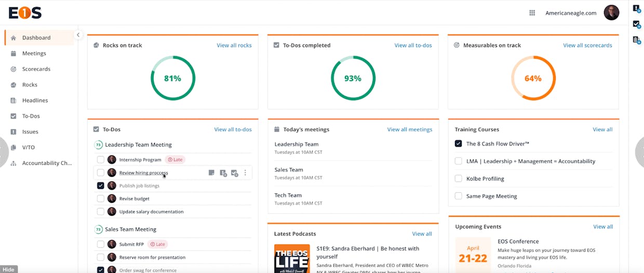Click View all in Training Courses card
This screenshot has height=273, width=644.
click(602, 129)
